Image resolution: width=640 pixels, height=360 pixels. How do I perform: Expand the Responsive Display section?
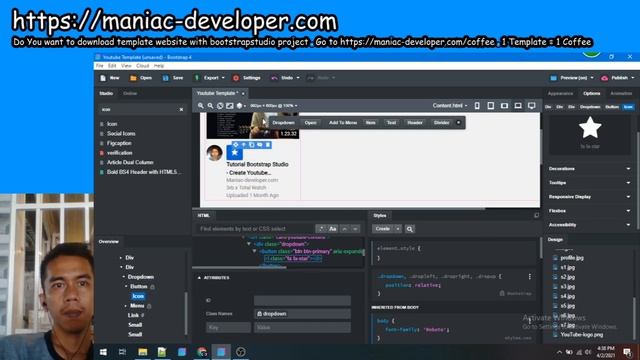click(589, 197)
